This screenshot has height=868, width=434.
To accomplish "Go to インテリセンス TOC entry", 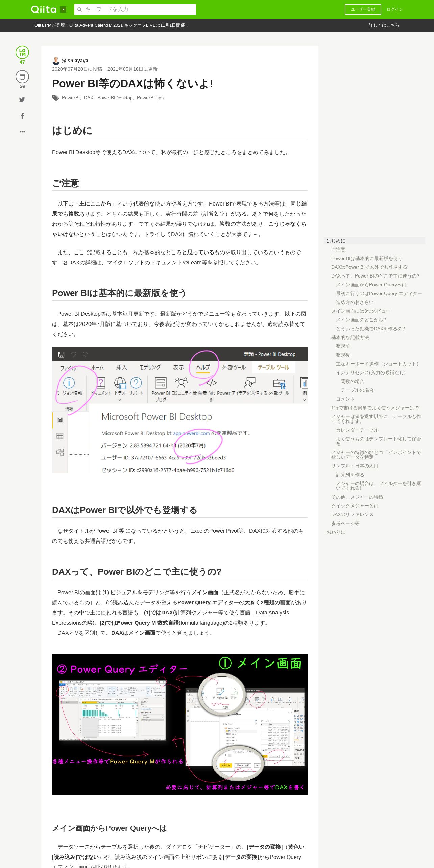I will point(371,372).
